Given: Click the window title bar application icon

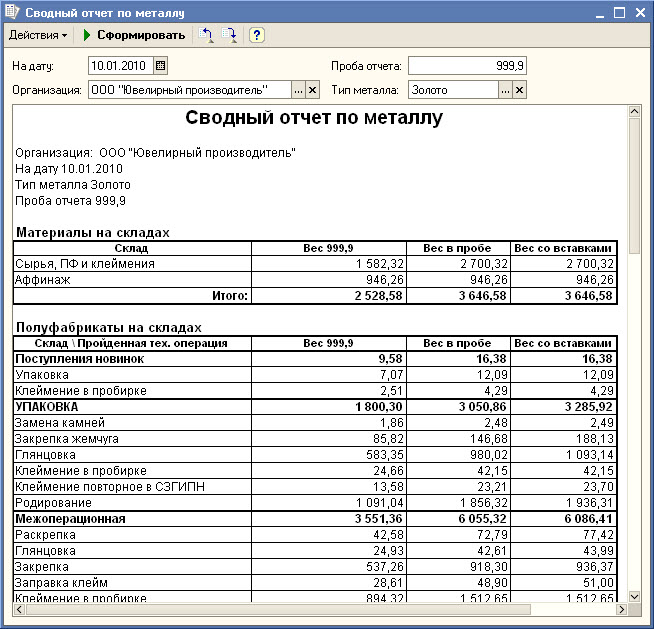Looking at the screenshot, I should pos(12,12).
